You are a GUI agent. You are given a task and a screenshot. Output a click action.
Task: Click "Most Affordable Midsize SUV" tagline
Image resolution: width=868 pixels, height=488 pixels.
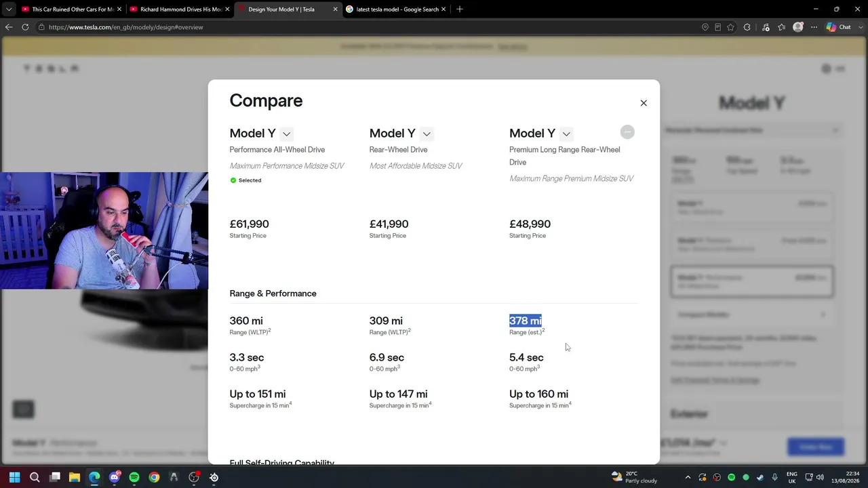[416, 166]
